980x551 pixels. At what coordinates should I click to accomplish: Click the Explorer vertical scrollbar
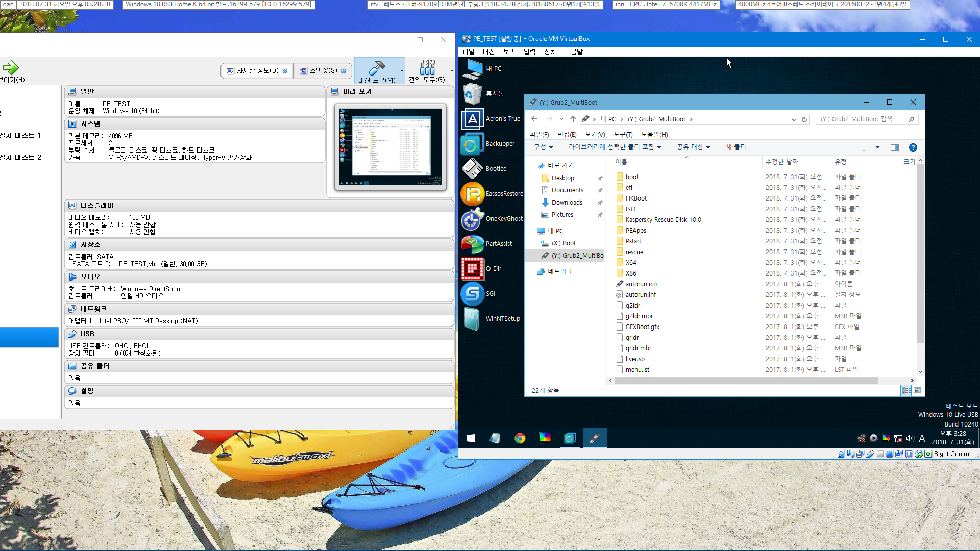(x=920, y=254)
